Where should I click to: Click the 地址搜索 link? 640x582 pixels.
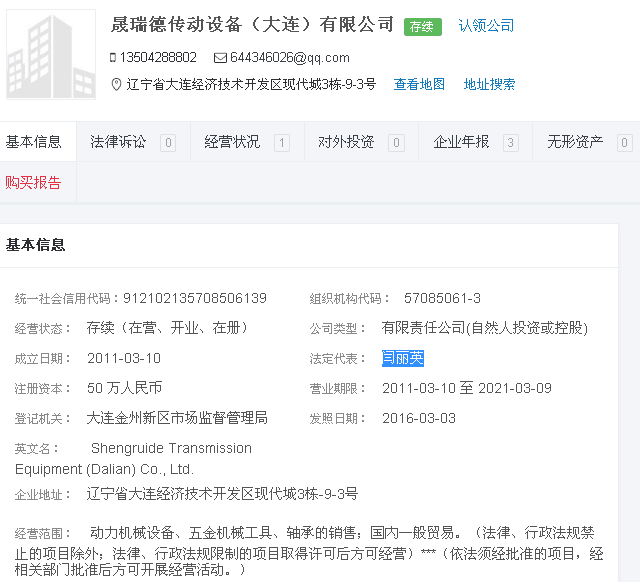tap(489, 85)
